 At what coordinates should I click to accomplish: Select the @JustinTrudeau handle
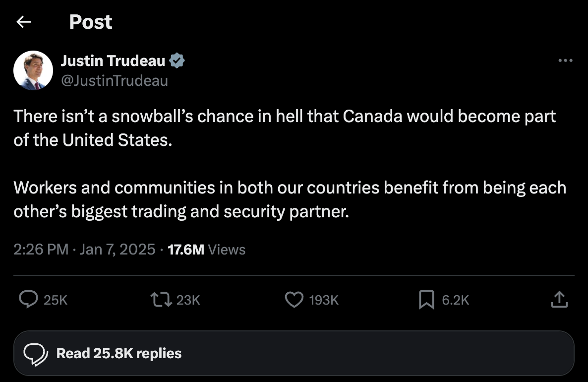[x=115, y=80]
